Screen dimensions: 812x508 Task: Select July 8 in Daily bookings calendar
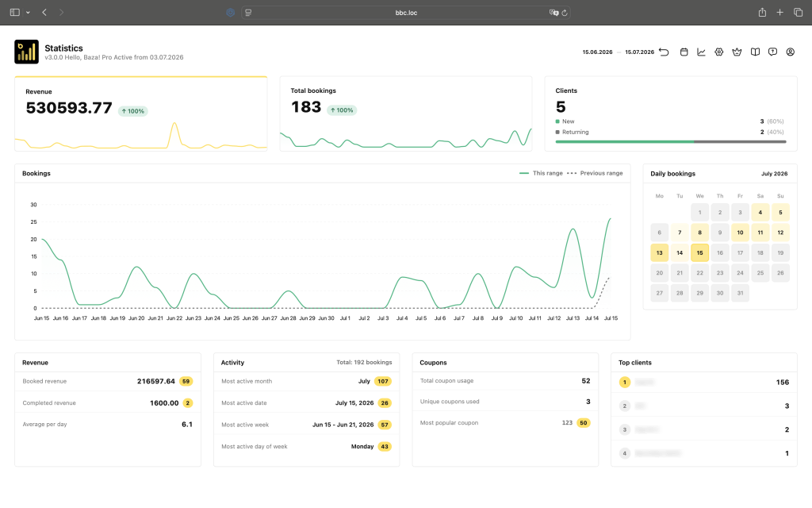point(699,233)
